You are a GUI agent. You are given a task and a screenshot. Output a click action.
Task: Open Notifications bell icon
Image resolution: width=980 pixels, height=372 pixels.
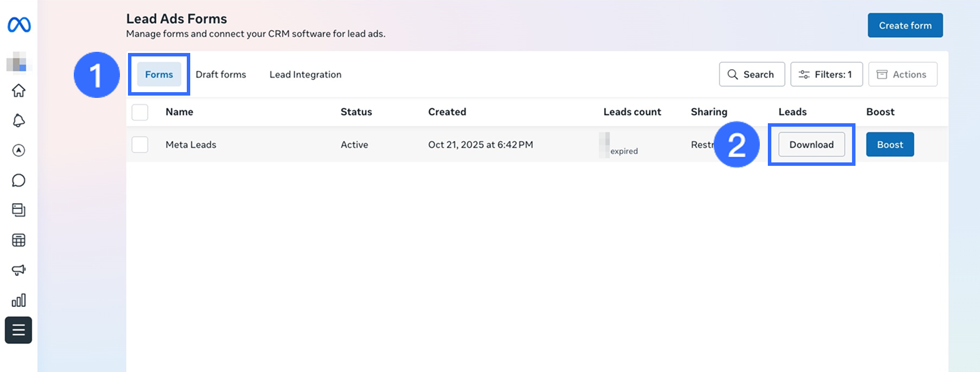pyautogui.click(x=19, y=120)
